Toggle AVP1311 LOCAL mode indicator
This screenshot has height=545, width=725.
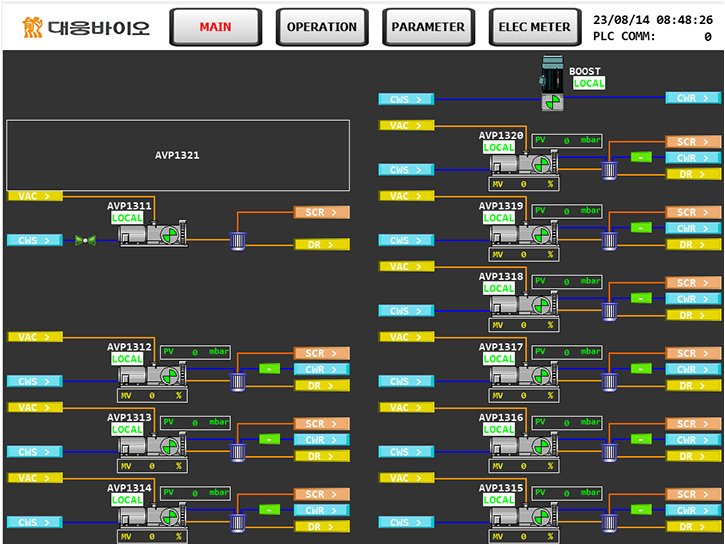click(x=127, y=218)
